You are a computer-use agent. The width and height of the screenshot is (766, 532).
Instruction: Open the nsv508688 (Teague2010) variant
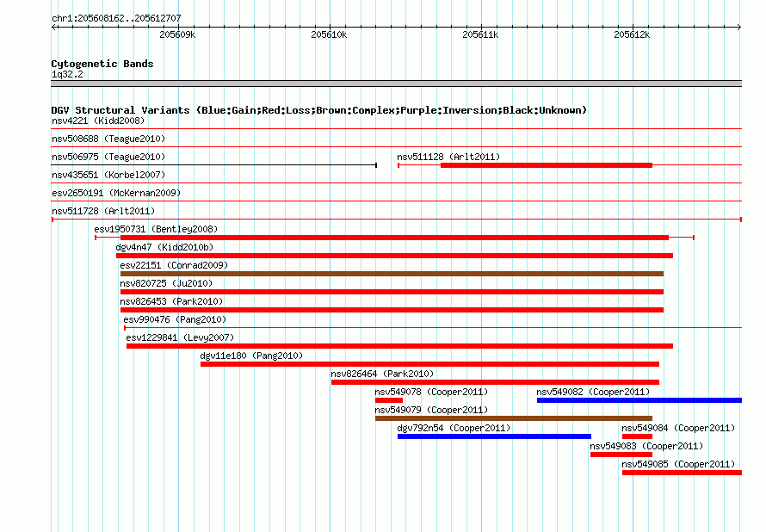pyautogui.click(x=108, y=139)
